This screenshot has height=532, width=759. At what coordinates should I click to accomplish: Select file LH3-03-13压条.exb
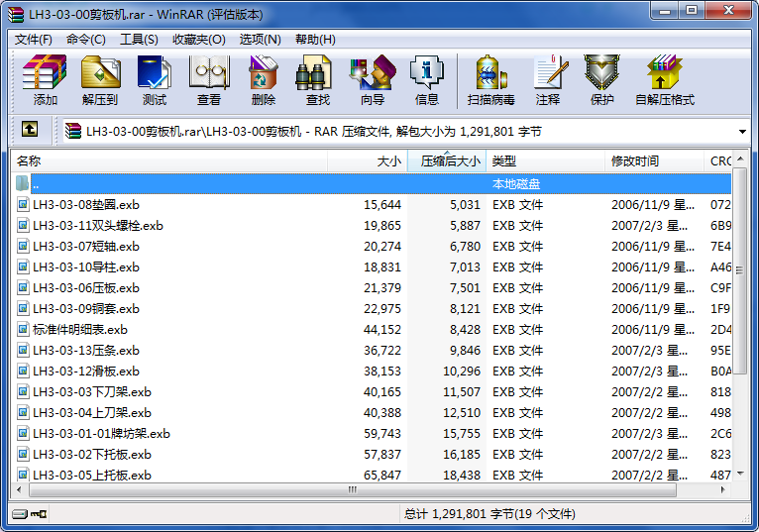tap(85, 350)
